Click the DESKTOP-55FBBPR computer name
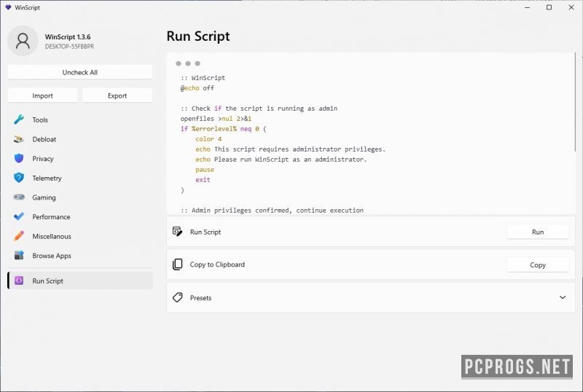The height and width of the screenshot is (392, 583). pos(69,47)
